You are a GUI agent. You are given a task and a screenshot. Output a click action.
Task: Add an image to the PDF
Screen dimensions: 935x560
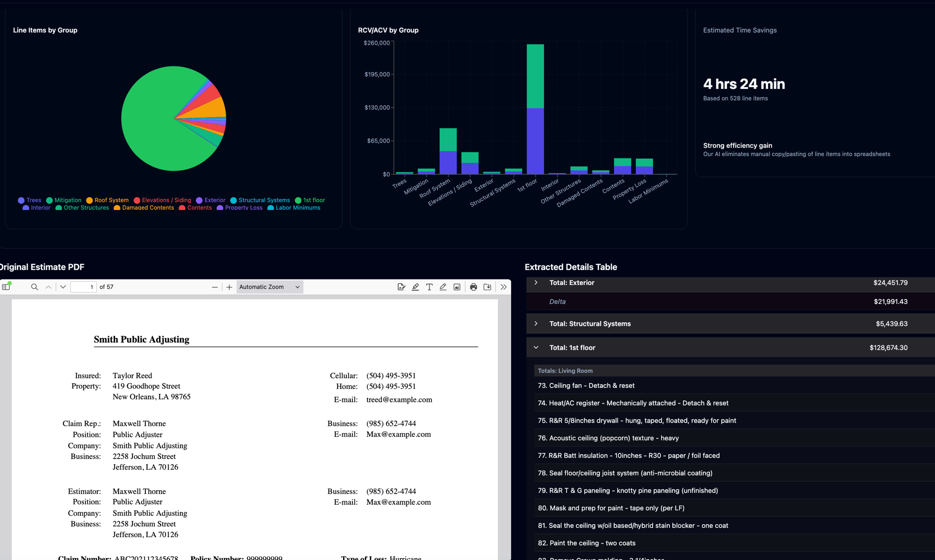click(457, 287)
